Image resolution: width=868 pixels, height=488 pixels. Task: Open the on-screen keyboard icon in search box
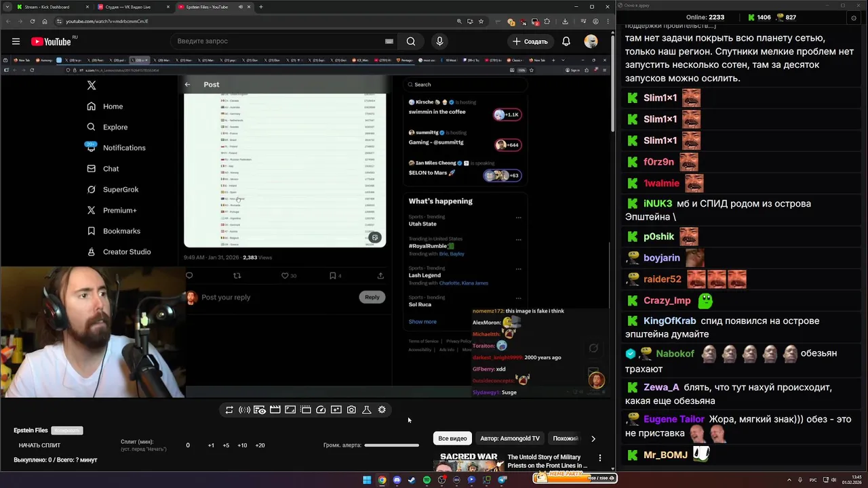389,41
